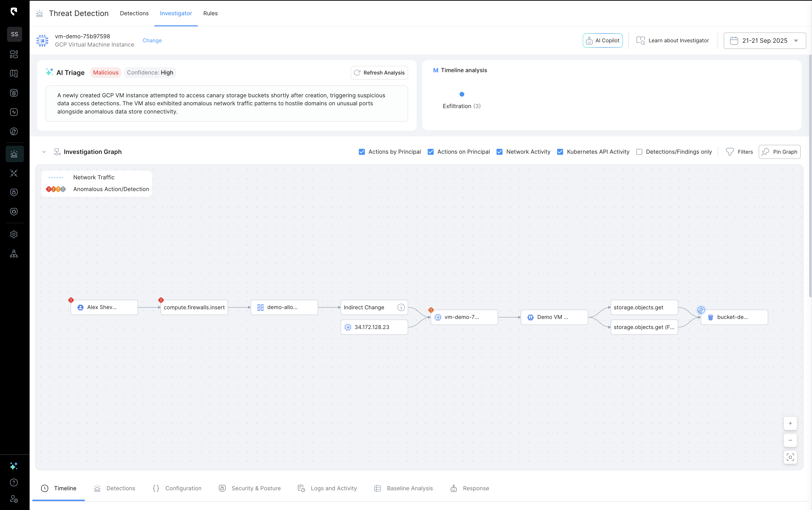Image resolution: width=812 pixels, height=510 pixels.
Task: Open the help question mark icon in sidebar
Action: click(x=14, y=482)
